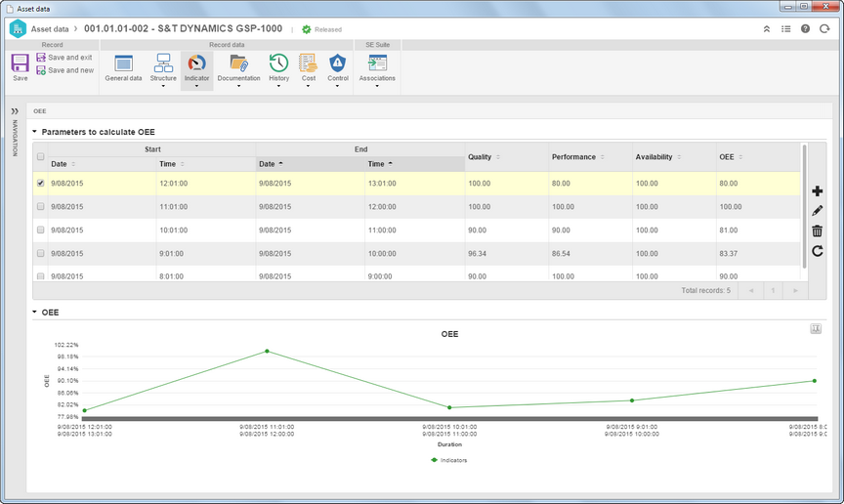Open the History section

[x=278, y=67]
